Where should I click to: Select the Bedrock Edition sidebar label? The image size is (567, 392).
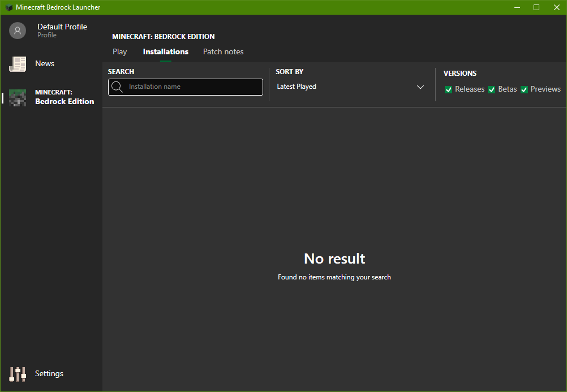click(65, 97)
